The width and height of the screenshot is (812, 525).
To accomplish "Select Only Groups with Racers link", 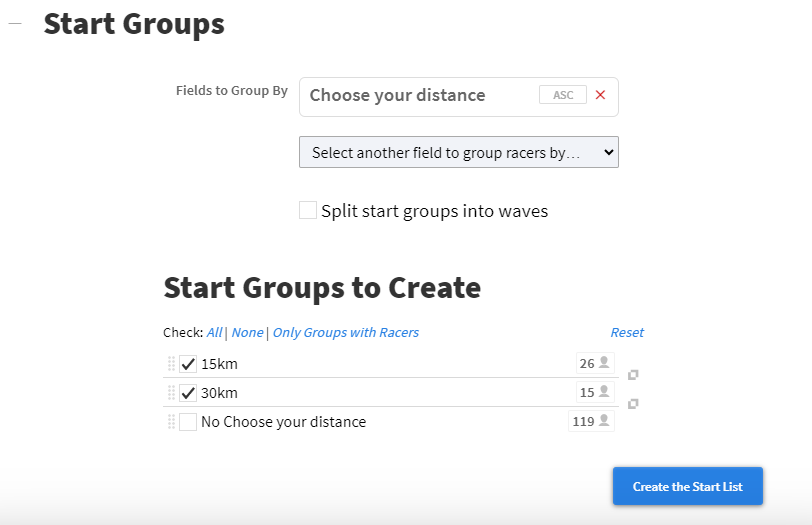I will tap(345, 333).
